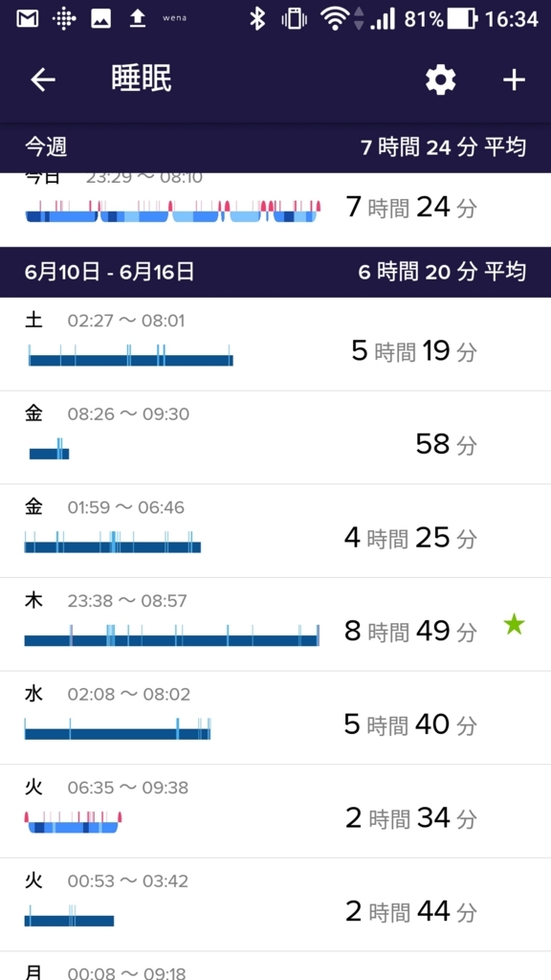
Task: Open the sleep settings gear icon
Action: coord(439,80)
